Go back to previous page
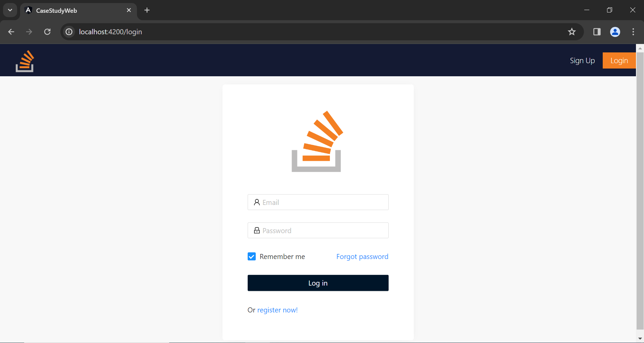This screenshot has width=644, height=343. coord(11,32)
